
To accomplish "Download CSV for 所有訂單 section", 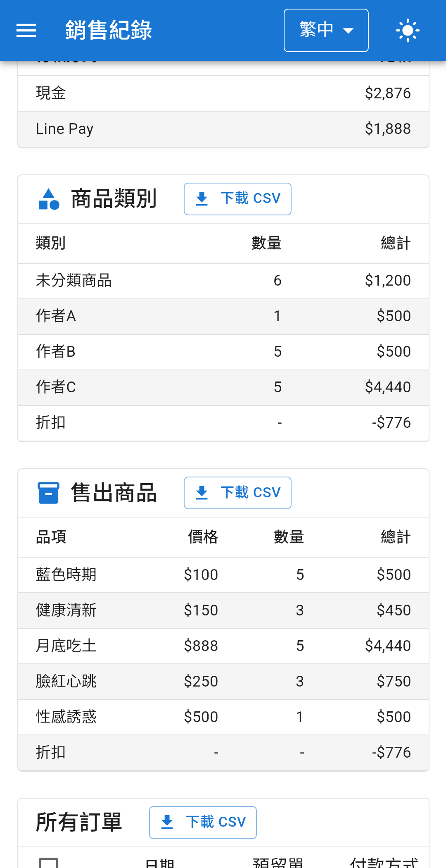I will click(x=203, y=822).
